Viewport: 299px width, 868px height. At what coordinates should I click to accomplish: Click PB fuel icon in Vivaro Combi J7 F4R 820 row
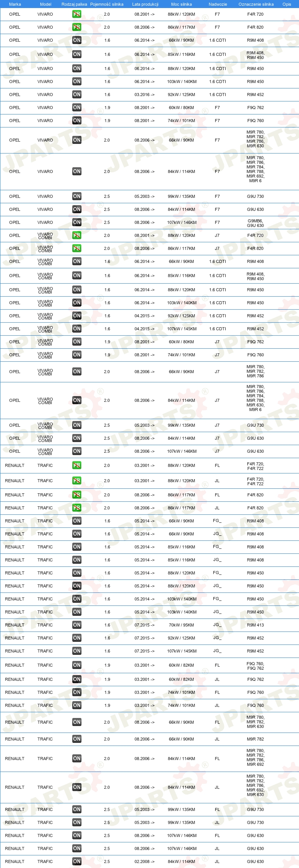tap(77, 248)
